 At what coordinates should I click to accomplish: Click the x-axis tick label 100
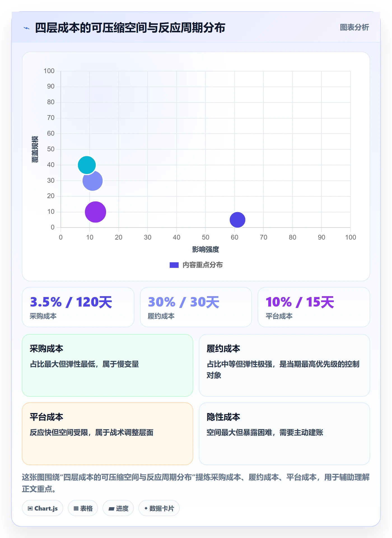click(x=351, y=237)
